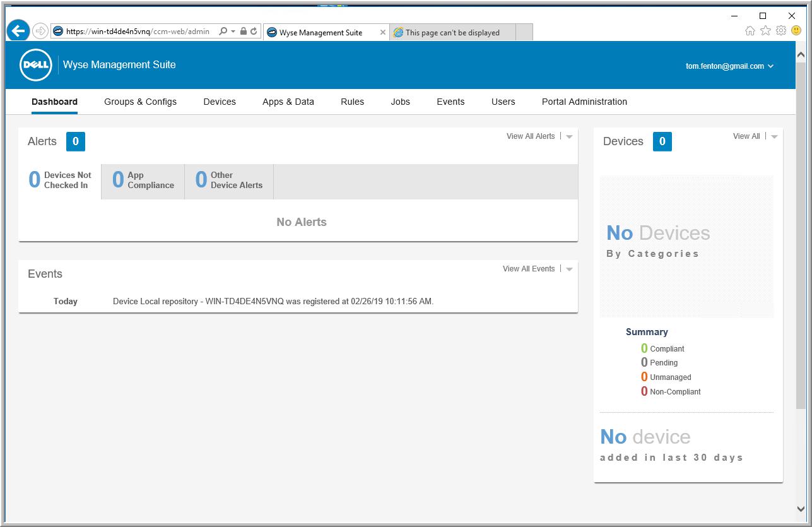This screenshot has height=527, width=812.
Task: Click the Dell logo
Action: click(35, 65)
